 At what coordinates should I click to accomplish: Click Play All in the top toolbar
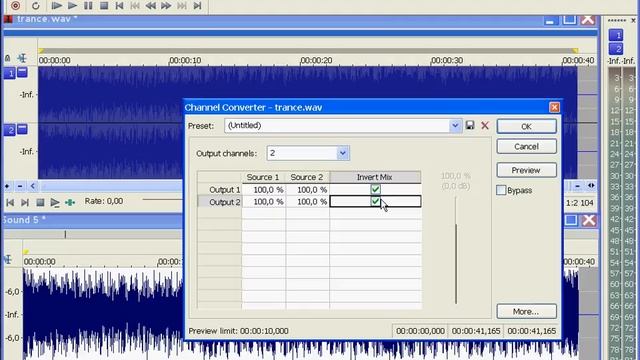(x=56, y=5)
